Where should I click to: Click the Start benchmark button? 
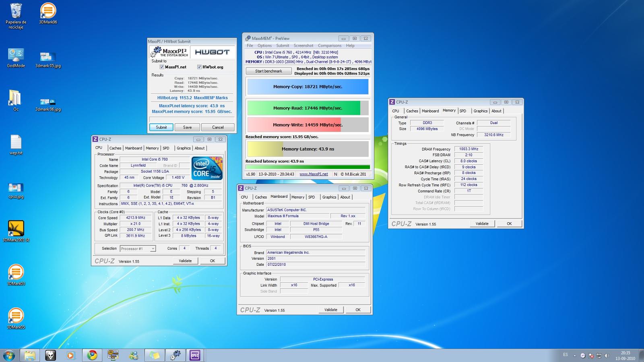coord(269,71)
